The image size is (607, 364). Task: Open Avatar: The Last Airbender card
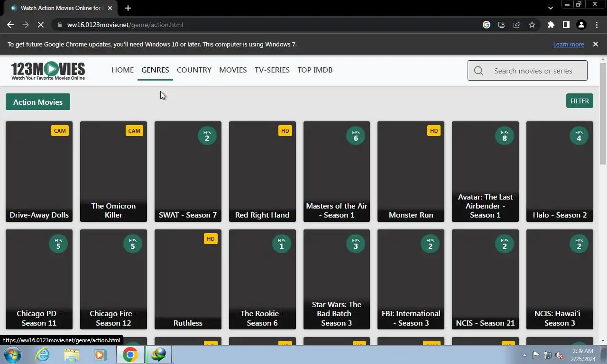[x=485, y=172]
